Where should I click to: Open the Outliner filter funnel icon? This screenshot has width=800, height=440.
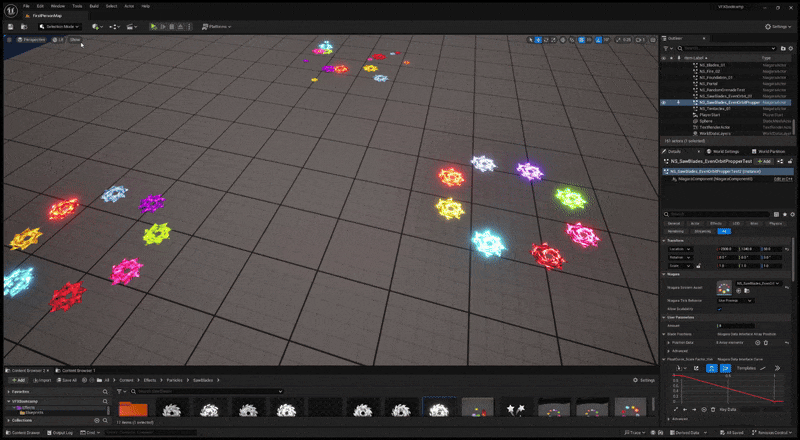coord(667,48)
